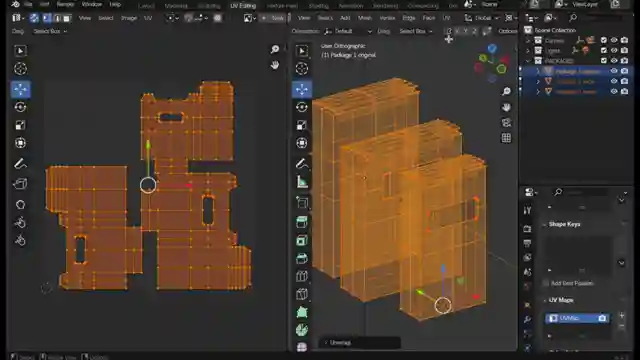Pick the Scale tool in 3D viewport

(x=302, y=125)
